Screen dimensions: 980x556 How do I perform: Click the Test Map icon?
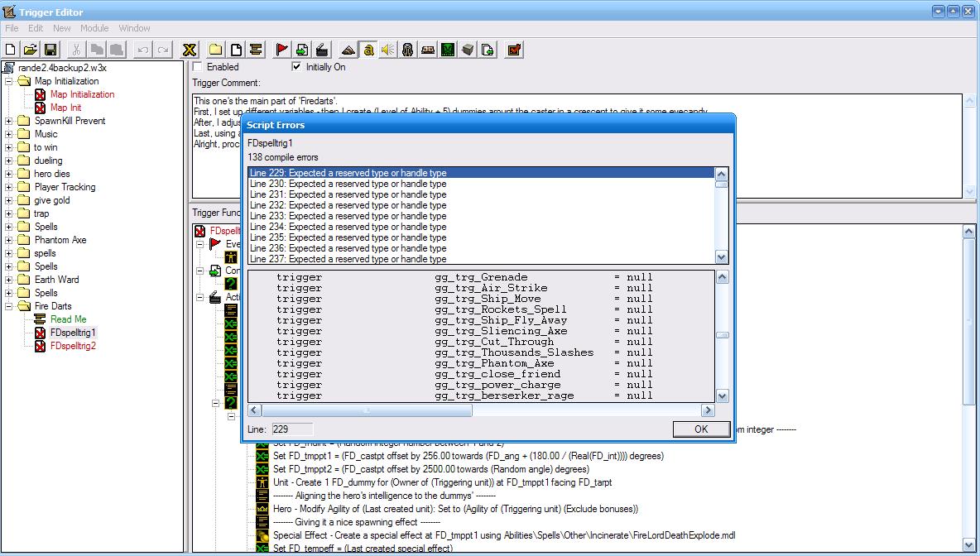click(x=514, y=50)
